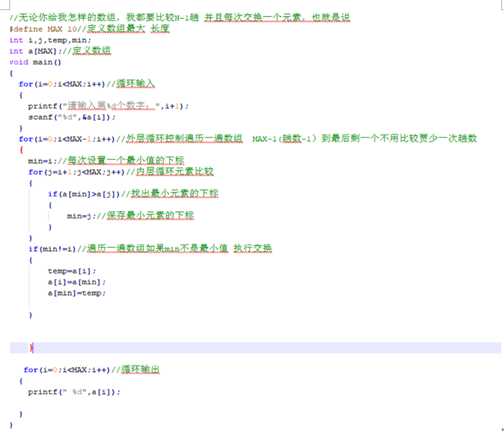Click the comment '定义数组最大 长度'
The width and height of the screenshot is (504, 436).
(128, 29)
